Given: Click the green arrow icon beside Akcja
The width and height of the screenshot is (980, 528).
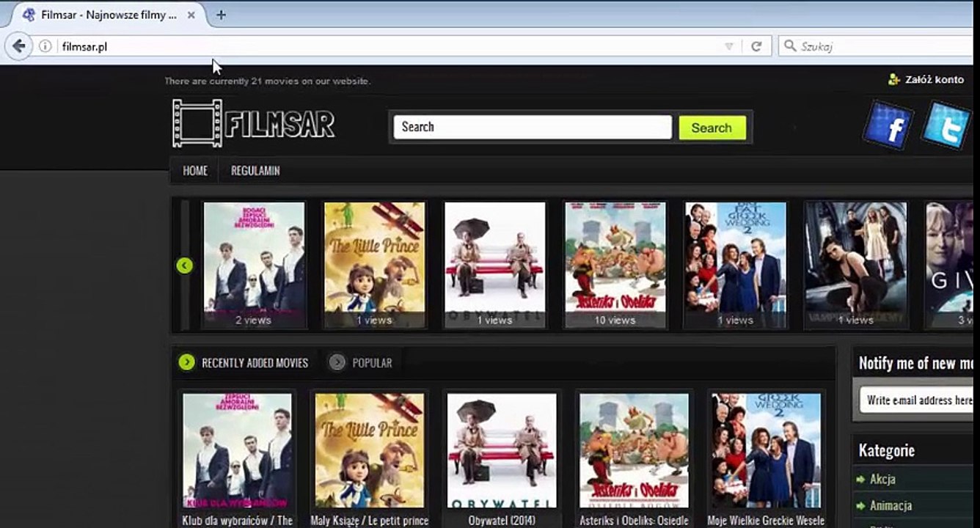Looking at the screenshot, I should click(860, 480).
